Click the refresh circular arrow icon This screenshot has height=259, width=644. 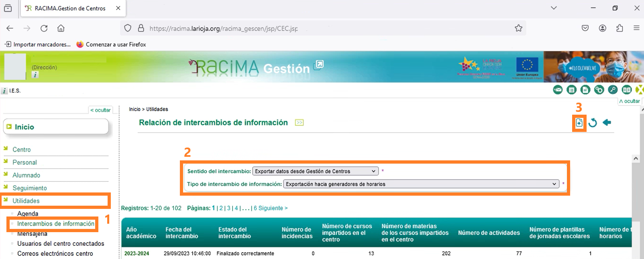coord(593,123)
